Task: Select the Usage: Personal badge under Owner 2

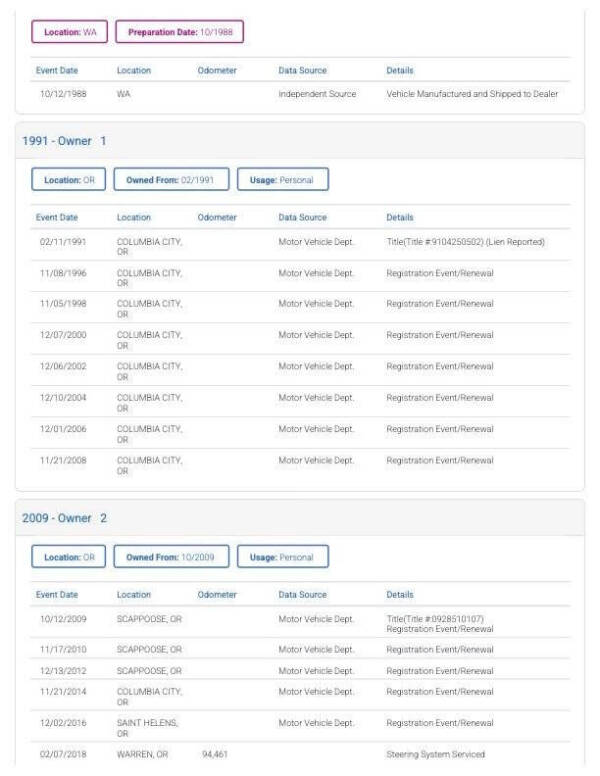Action: tap(283, 556)
